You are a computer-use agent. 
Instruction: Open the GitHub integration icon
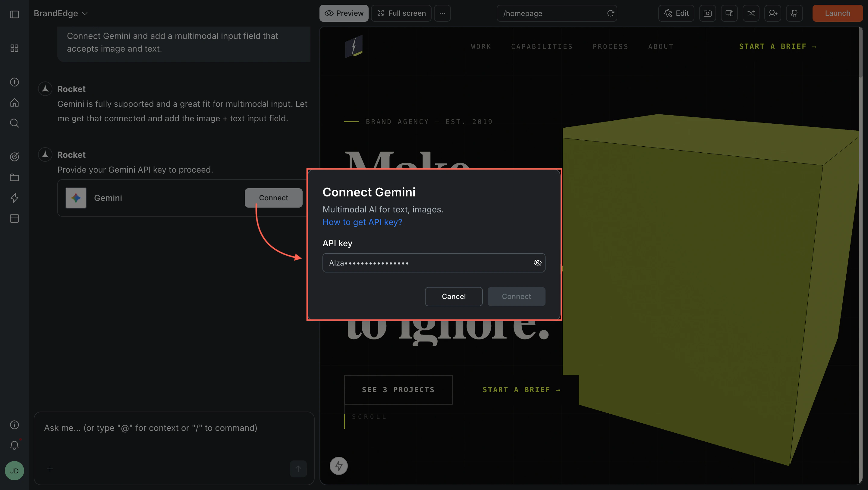tap(794, 13)
